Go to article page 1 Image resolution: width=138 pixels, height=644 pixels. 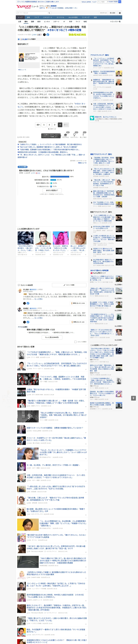coord(44,125)
